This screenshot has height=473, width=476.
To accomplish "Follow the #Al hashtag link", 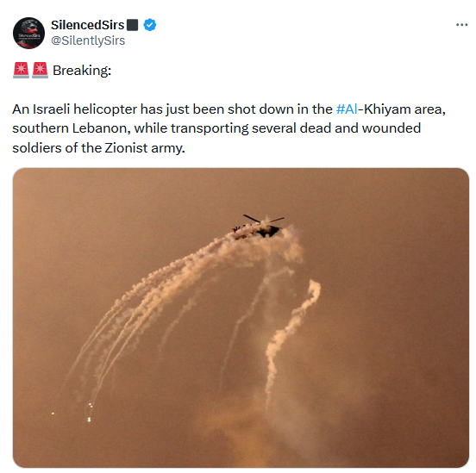I will coord(347,109).
